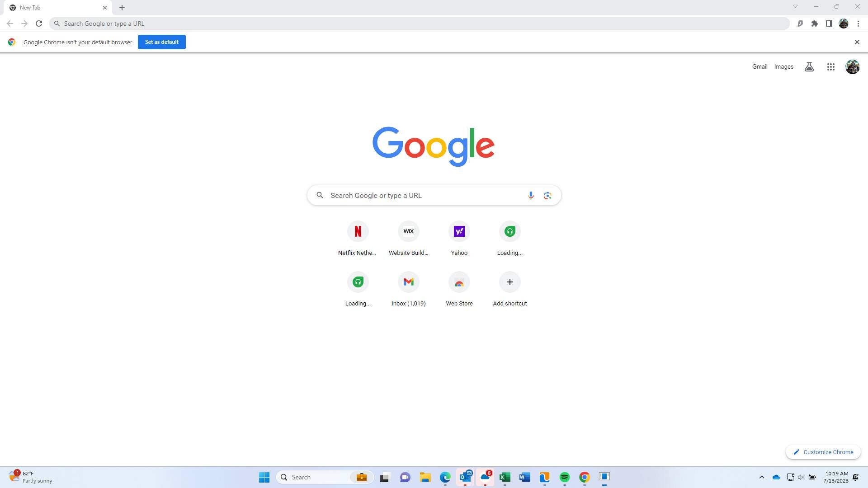Open clock and date 10:19 AM
The height and width of the screenshot is (488, 868).
click(x=836, y=477)
